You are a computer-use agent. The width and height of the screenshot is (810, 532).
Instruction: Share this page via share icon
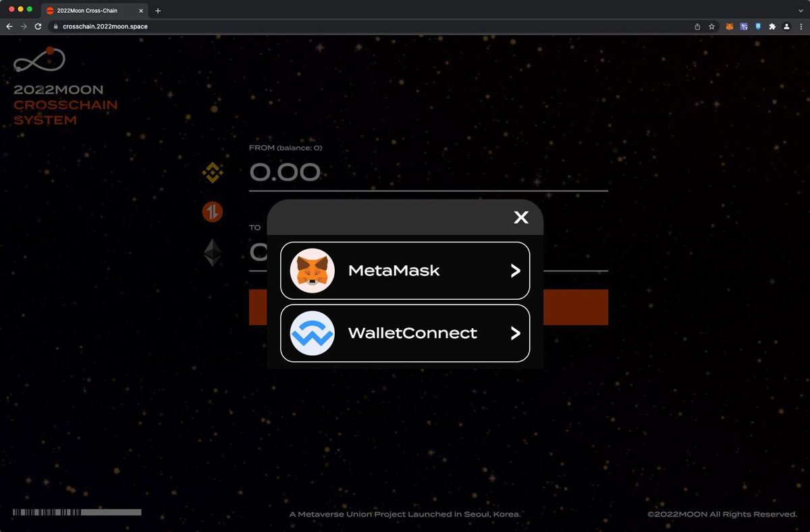[697, 26]
